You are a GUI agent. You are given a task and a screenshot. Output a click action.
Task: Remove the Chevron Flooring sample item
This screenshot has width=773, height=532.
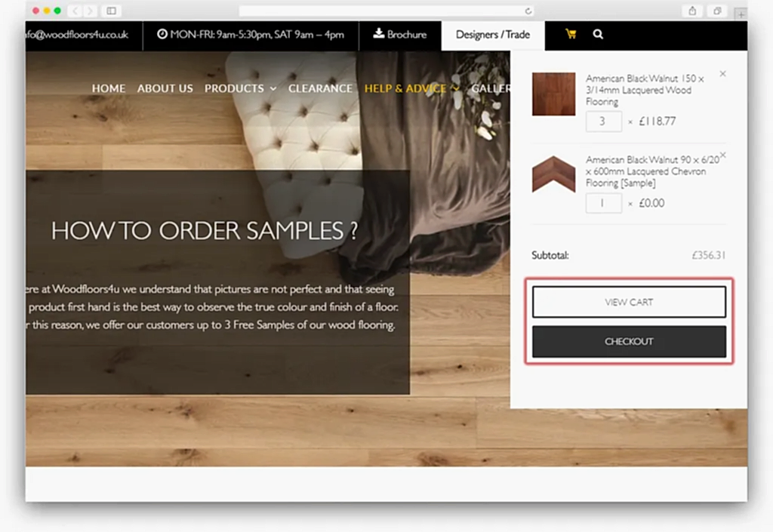[x=722, y=155]
